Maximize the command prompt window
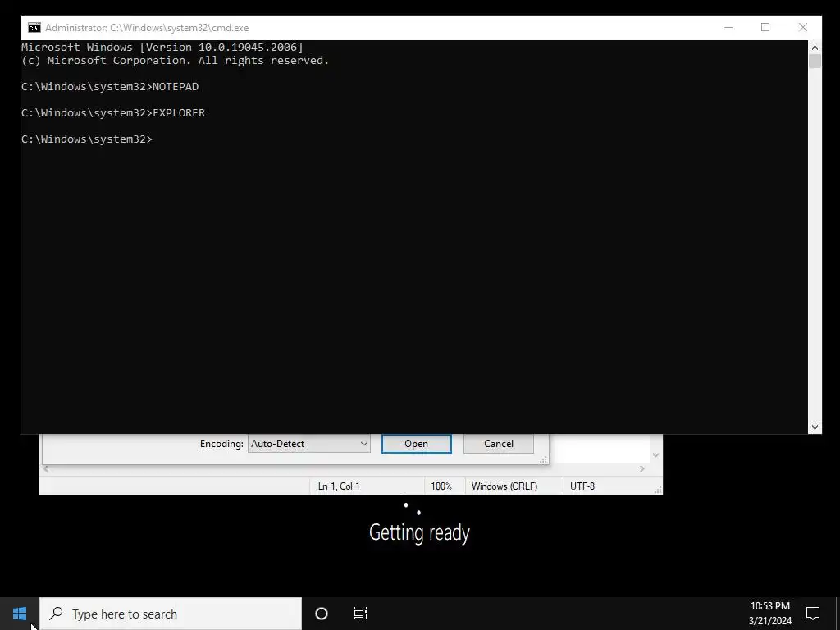The image size is (840, 630). [x=765, y=27]
